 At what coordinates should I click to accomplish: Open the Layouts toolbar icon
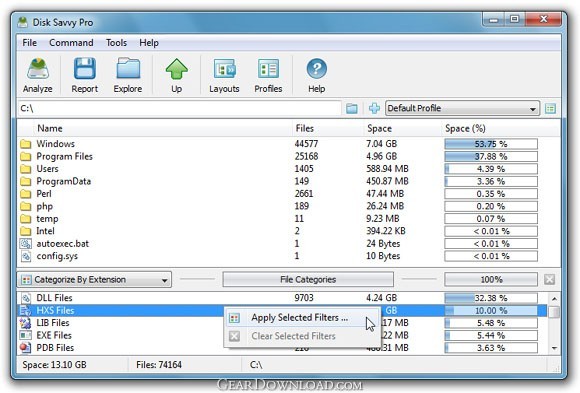[224, 69]
